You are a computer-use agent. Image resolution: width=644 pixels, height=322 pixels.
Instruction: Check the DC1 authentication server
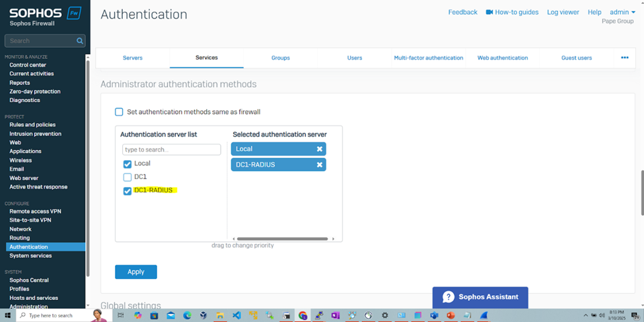click(127, 177)
